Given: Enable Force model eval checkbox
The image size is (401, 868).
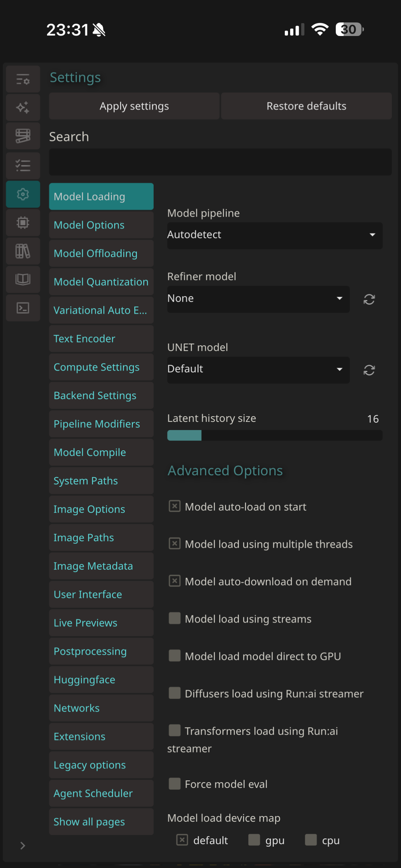Looking at the screenshot, I should point(174,784).
